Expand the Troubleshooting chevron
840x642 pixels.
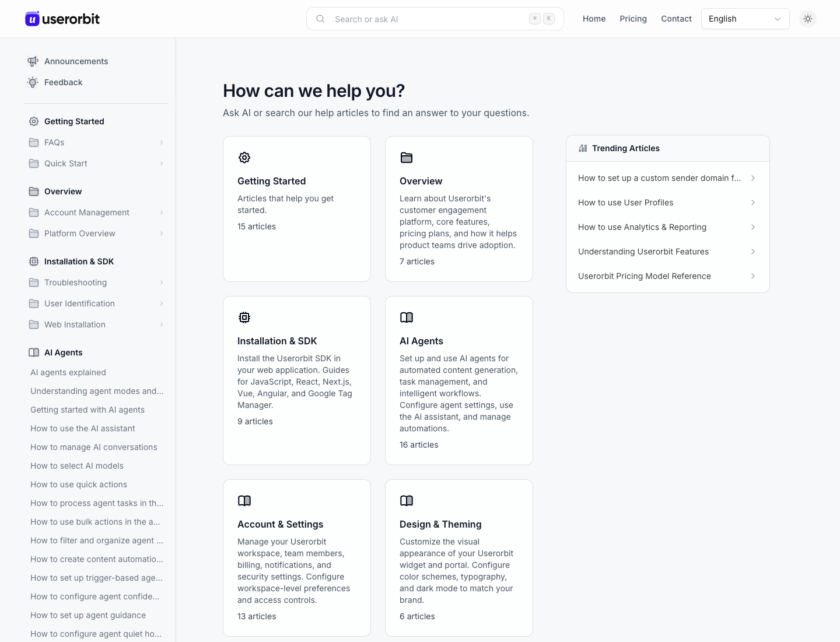point(162,282)
